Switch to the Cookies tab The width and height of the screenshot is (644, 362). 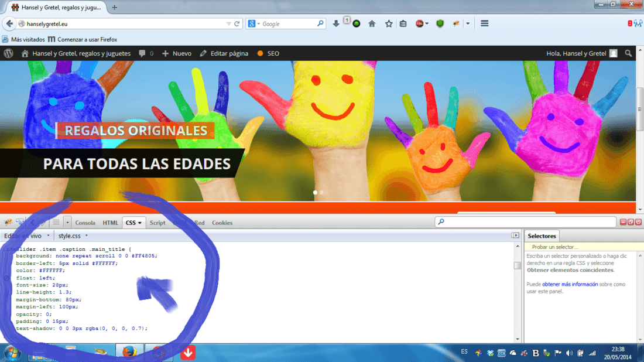(x=222, y=223)
